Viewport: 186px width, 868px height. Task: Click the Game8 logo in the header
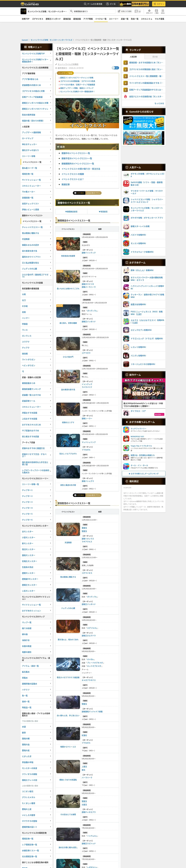coord(29,4)
